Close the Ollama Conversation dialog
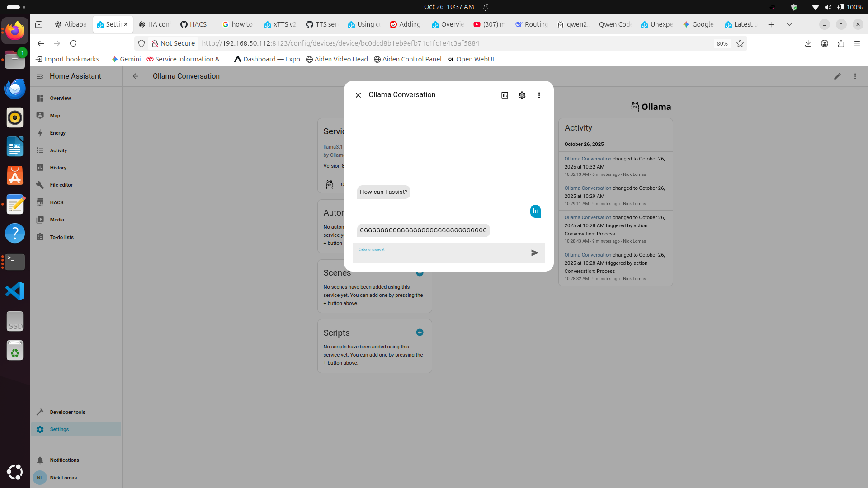The width and height of the screenshot is (868, 488). click(x=358, y=95)
